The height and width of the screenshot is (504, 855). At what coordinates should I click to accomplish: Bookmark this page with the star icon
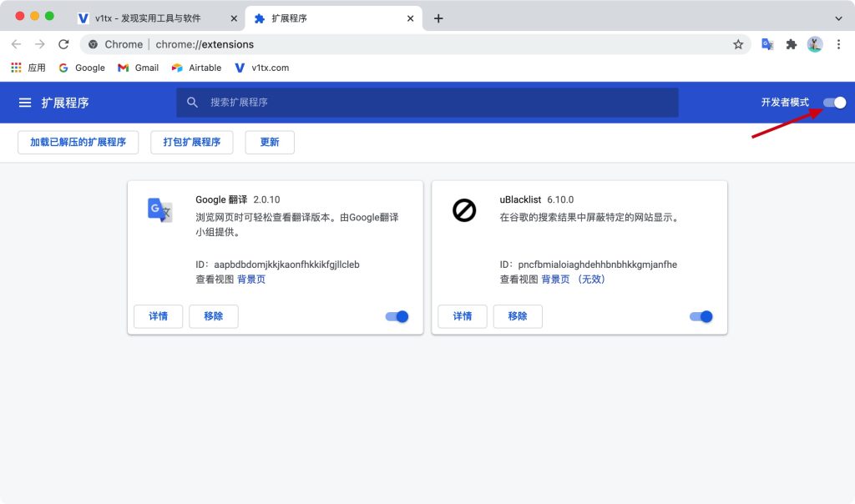[738, 45]
